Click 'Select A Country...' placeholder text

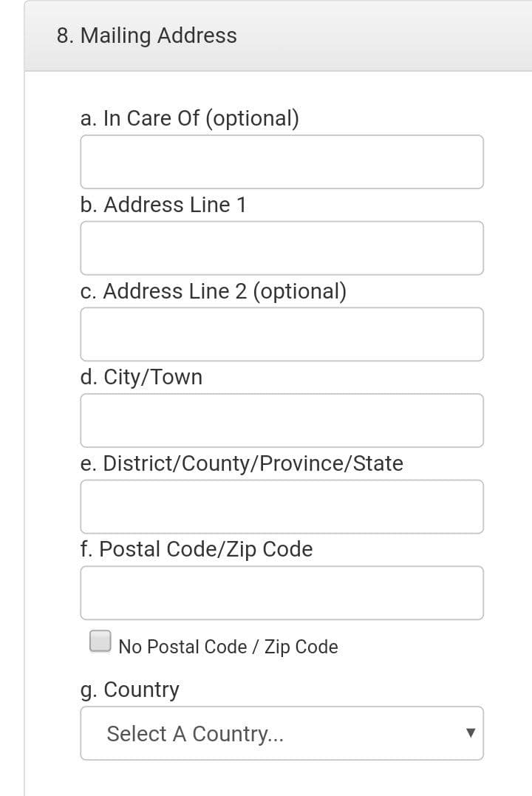(195, 734)
